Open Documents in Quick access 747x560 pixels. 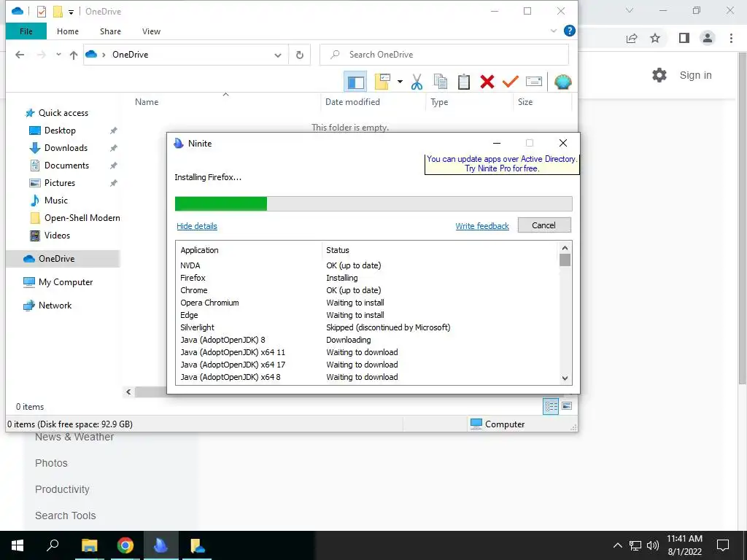click(x=66, y=166)
